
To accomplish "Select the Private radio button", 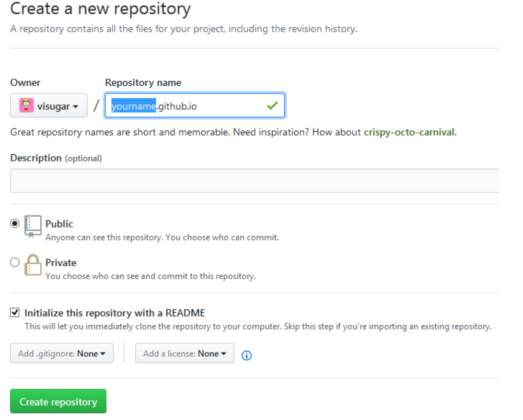I will tap(15, 262).
